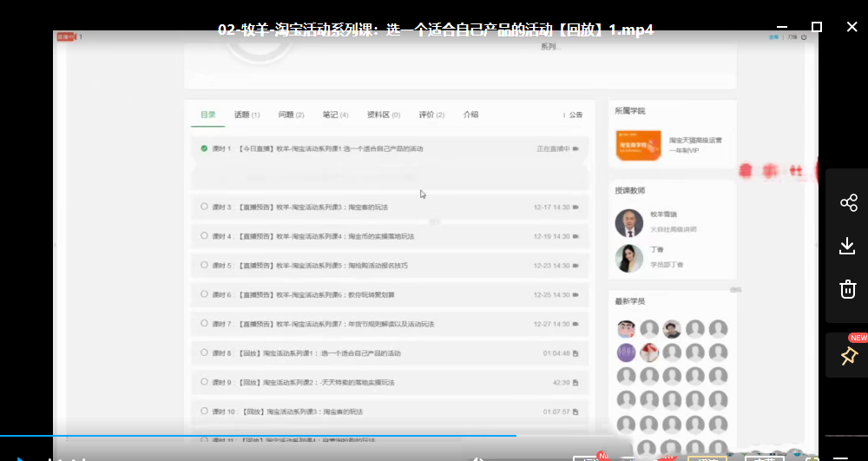Click the 42:39 duration text
The image size is (868, 461).
click(x=562, y=383)
